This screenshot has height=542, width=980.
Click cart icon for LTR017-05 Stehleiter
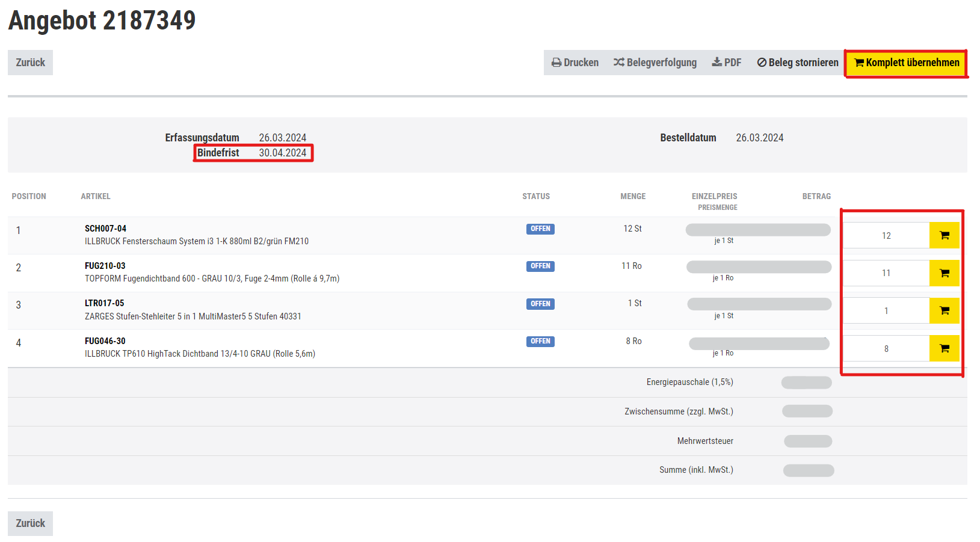944,311
